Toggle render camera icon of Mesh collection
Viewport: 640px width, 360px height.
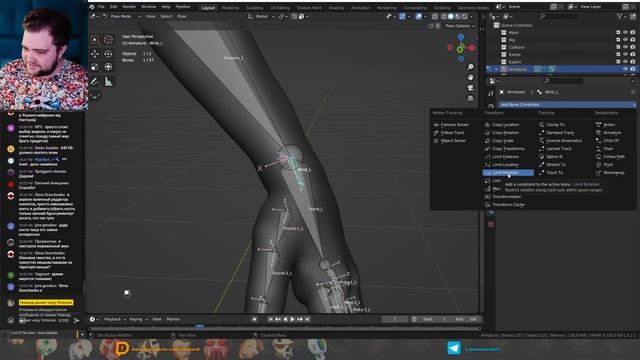coord(633,32)
